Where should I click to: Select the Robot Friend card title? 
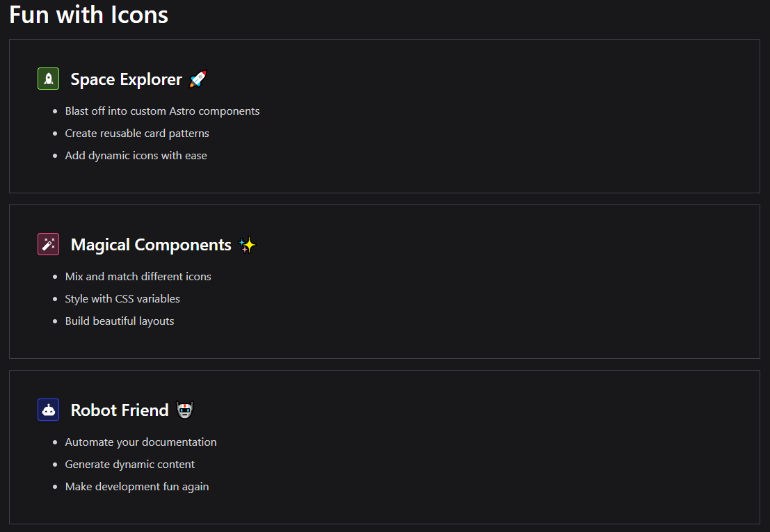(120, 410)
